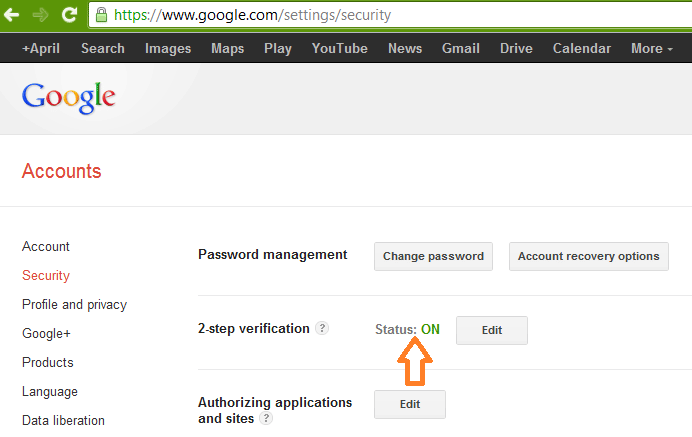This screenshot has width=692, height=437.
Task: Open Products in the sidebar
Action: pyautogui.click(x=48, y=362)
